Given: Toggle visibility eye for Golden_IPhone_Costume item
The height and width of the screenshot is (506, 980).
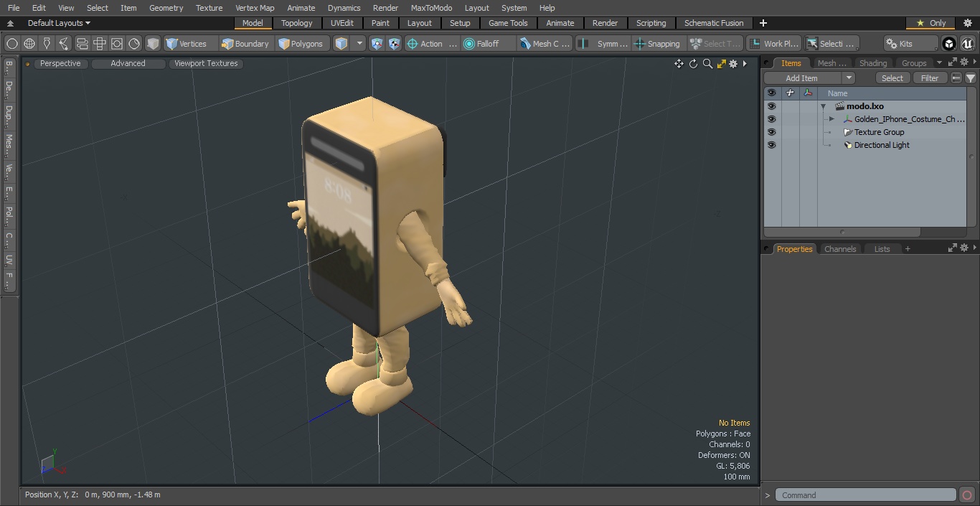Looking at the screenshot, I should tap(771, 119).
